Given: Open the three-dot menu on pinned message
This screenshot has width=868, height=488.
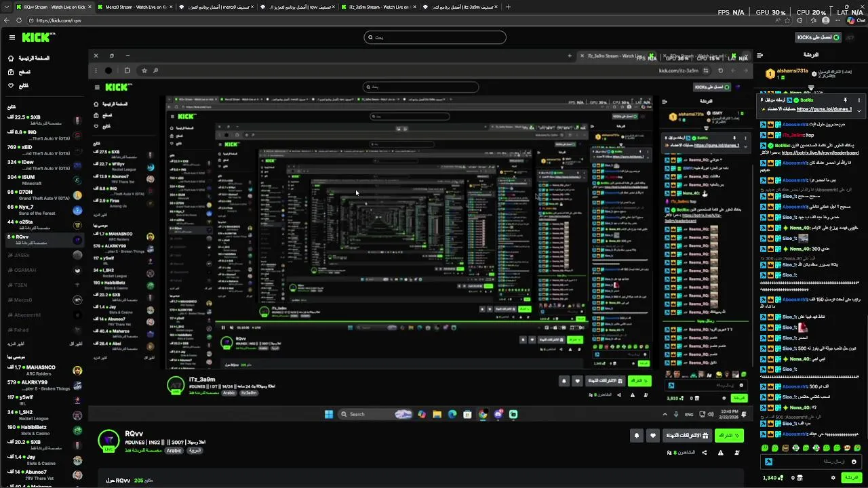Looking at the screenshot, I should point(859,100).
